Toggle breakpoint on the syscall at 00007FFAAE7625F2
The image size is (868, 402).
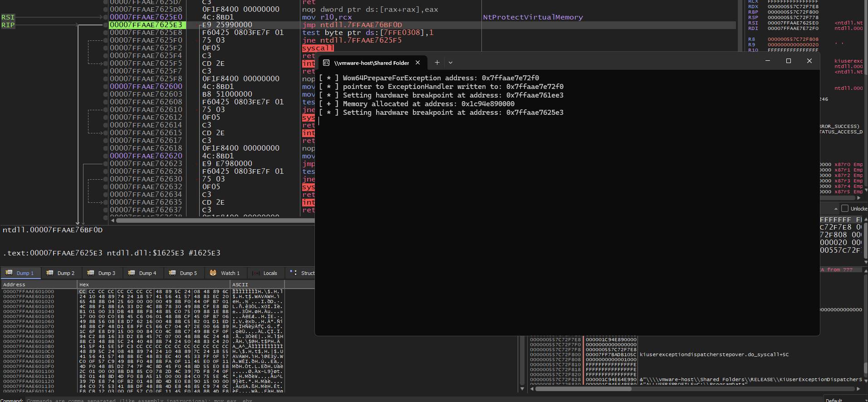[106, 48]
